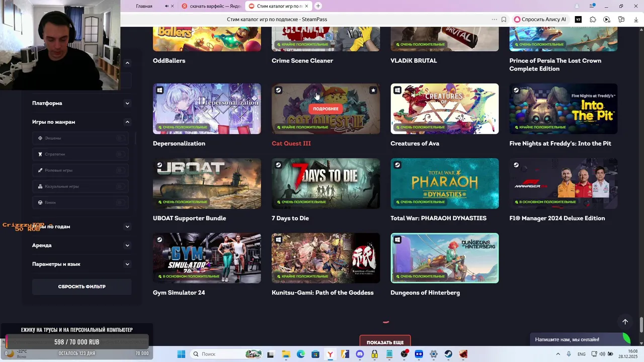Enable the Экшены genre toggle
Image resolution: width=644 pixels, height=362 pixels.
tap(120, 138)
